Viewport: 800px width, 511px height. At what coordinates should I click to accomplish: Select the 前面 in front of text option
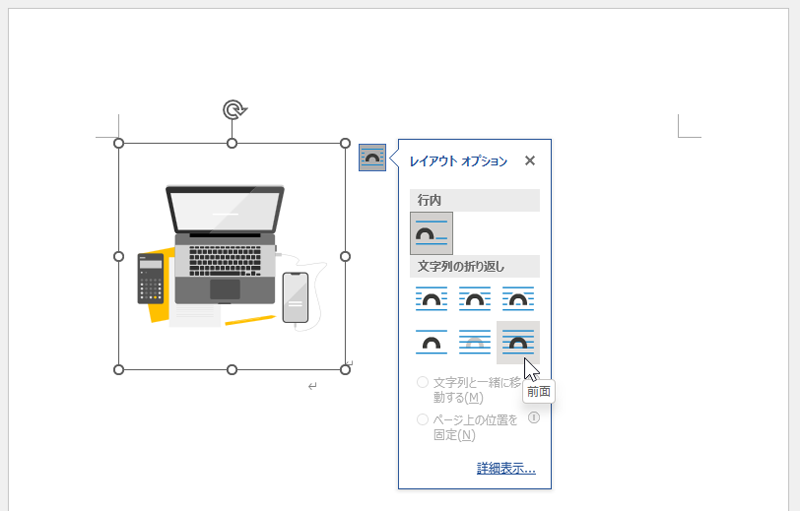pyautogui.click(x=518, y=342)
